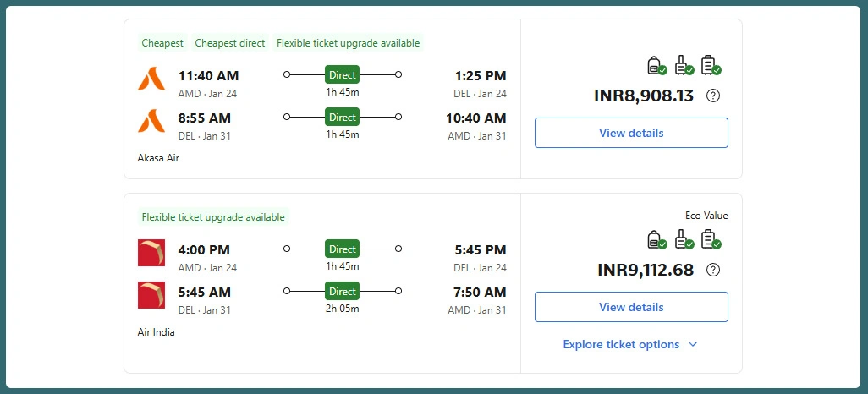Click the Cheapest direct badge

tap(230, 43)
